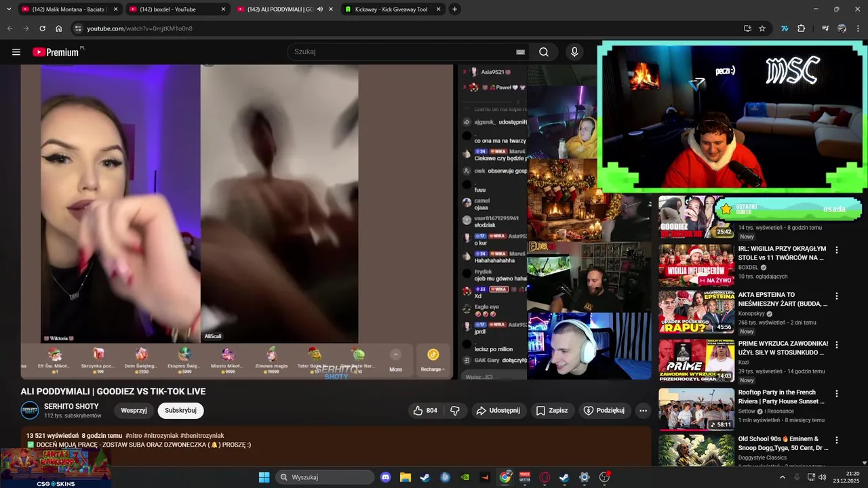Click the Windows Wyszukaj search box

(325, 477)
